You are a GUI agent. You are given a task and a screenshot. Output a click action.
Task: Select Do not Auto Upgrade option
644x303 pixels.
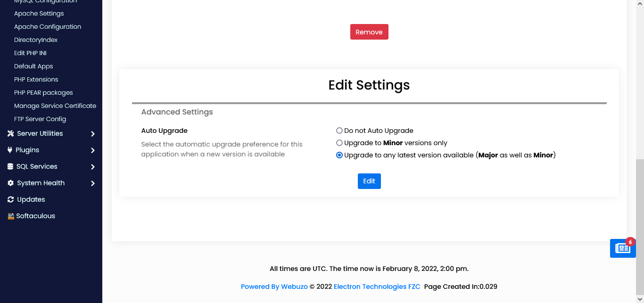point(339,131)
